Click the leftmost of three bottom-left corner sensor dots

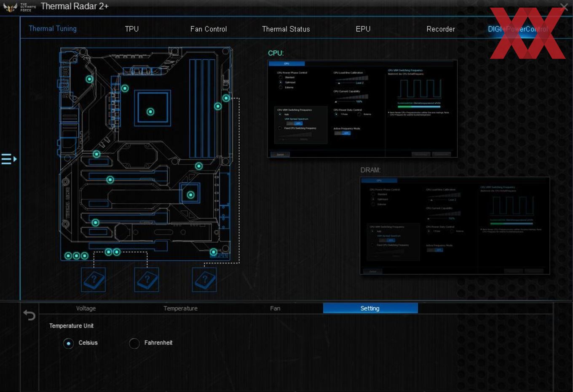[68, 256]
